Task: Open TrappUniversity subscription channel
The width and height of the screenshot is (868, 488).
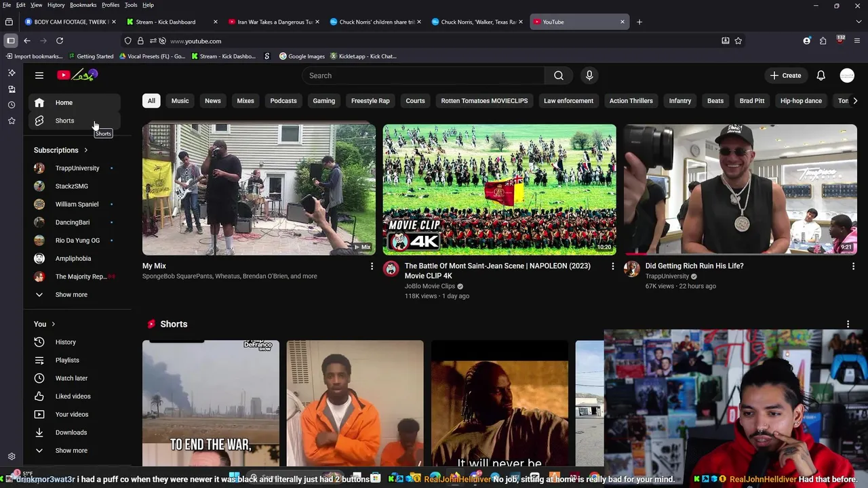Action: pos(75,168)
